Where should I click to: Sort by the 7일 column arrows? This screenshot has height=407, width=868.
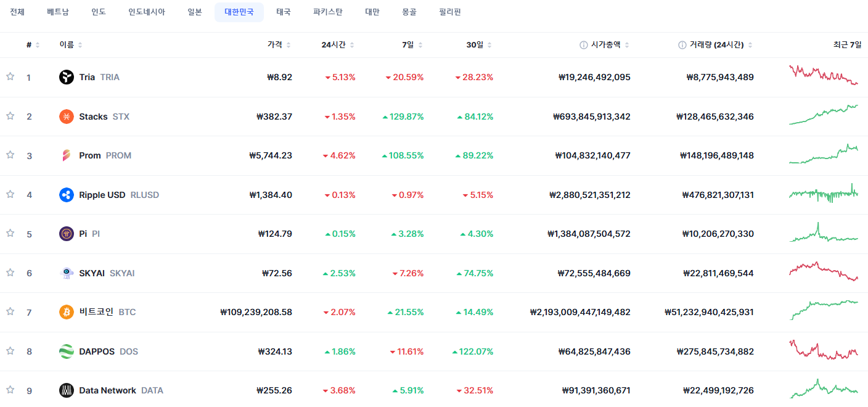[420, 45]
